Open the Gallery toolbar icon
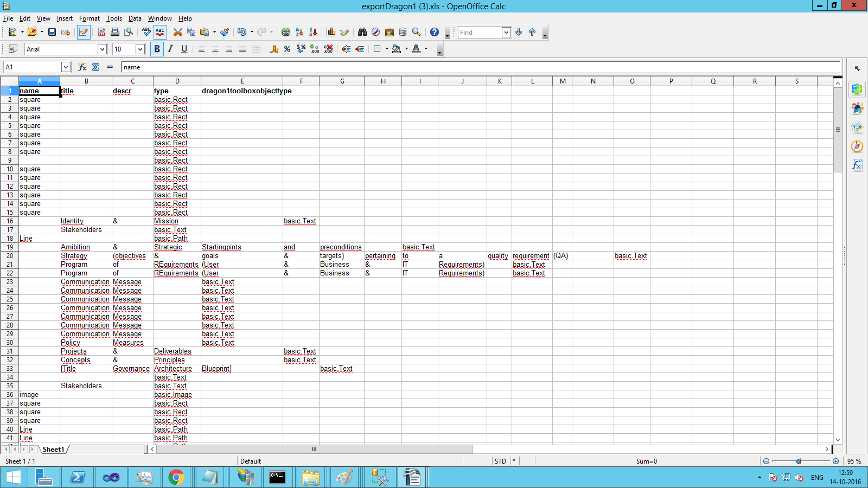 (390, 33)
